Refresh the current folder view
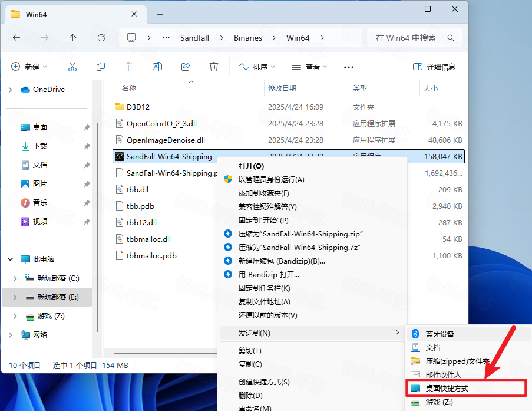Screen dimensions: 532x411 coord(101,38)
